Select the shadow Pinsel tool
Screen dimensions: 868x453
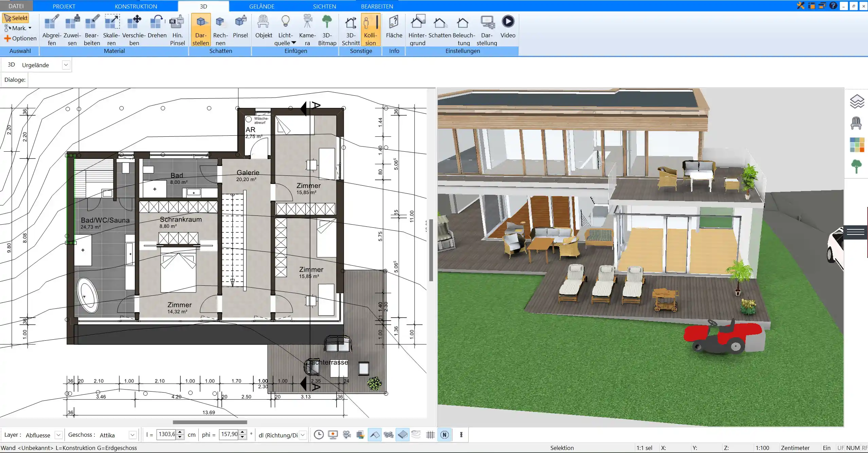(x=240, y=26)
